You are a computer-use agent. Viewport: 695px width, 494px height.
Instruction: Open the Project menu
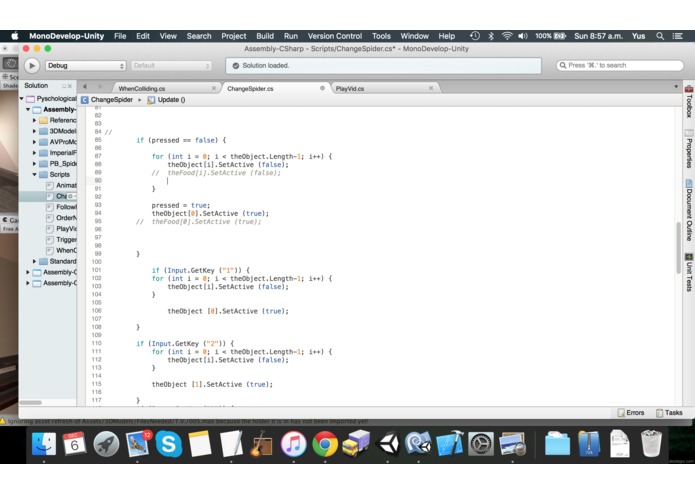click(234, 36)
